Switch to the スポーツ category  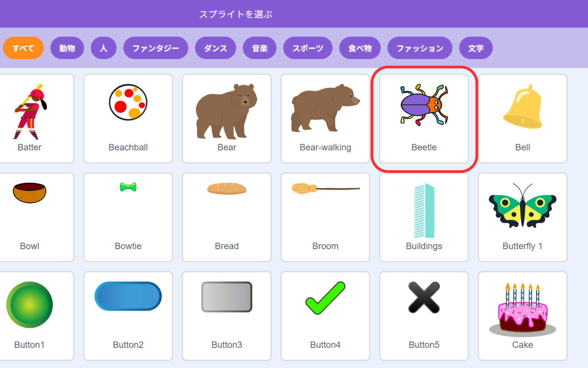point(308,48)
